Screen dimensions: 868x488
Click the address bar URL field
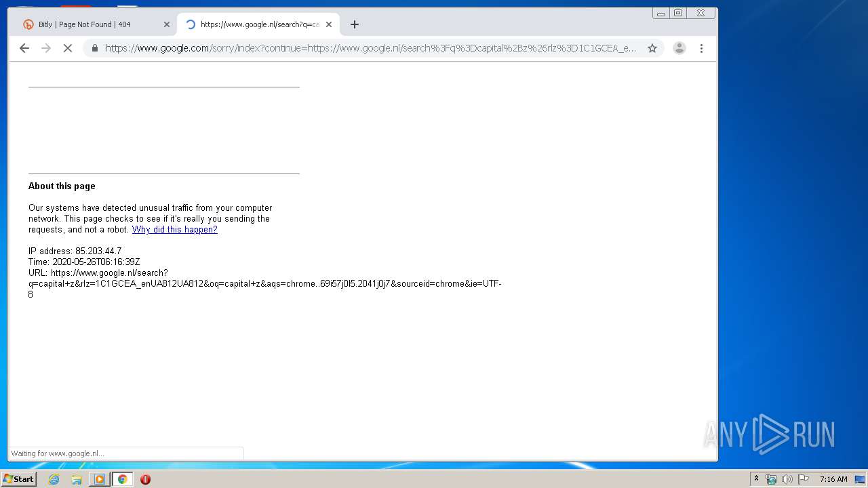tap(370, 48)
